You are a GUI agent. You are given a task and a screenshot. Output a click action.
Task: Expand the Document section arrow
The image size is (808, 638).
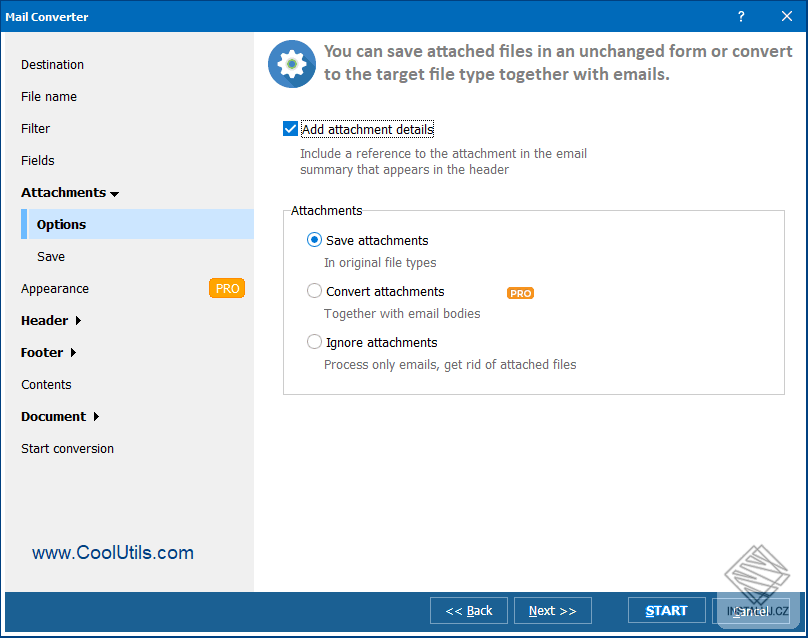coord(96,416)
